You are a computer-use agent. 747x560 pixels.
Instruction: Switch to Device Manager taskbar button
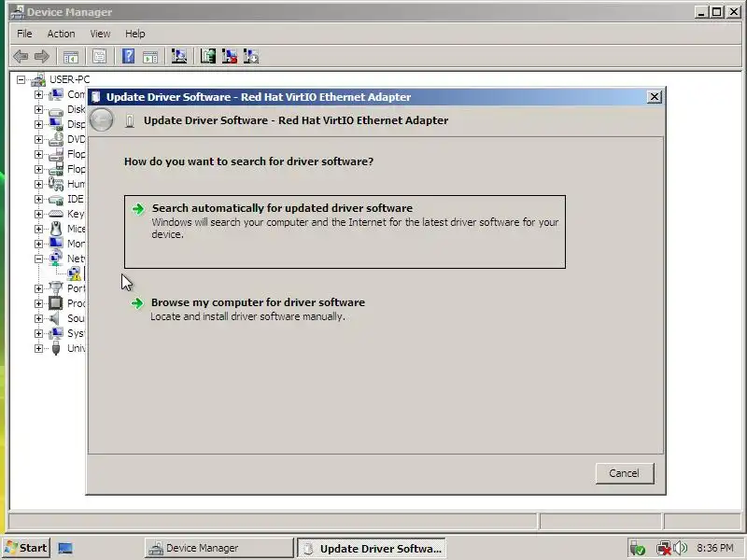click(219, 548)
